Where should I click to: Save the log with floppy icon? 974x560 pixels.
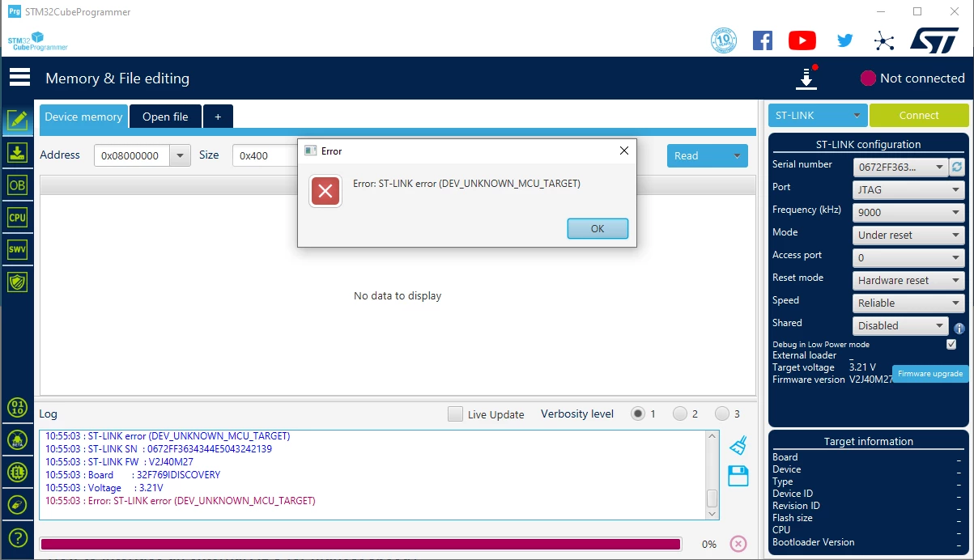click(738, 476)
